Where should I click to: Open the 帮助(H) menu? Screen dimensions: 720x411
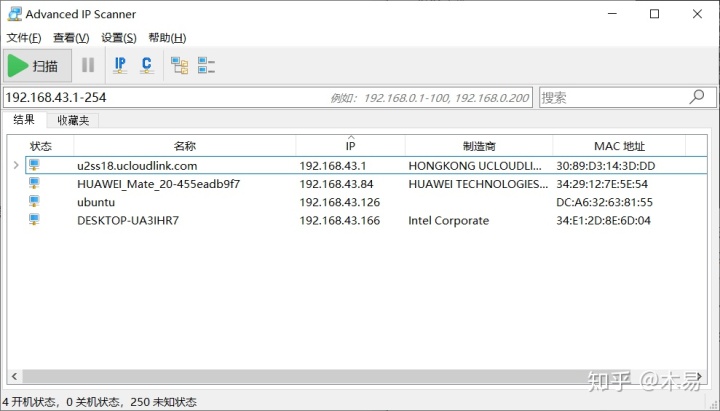click(x=167, y=38)
